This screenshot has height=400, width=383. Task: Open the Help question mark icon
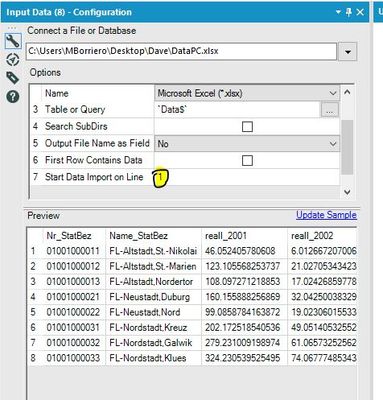click(x=13, y=96)
